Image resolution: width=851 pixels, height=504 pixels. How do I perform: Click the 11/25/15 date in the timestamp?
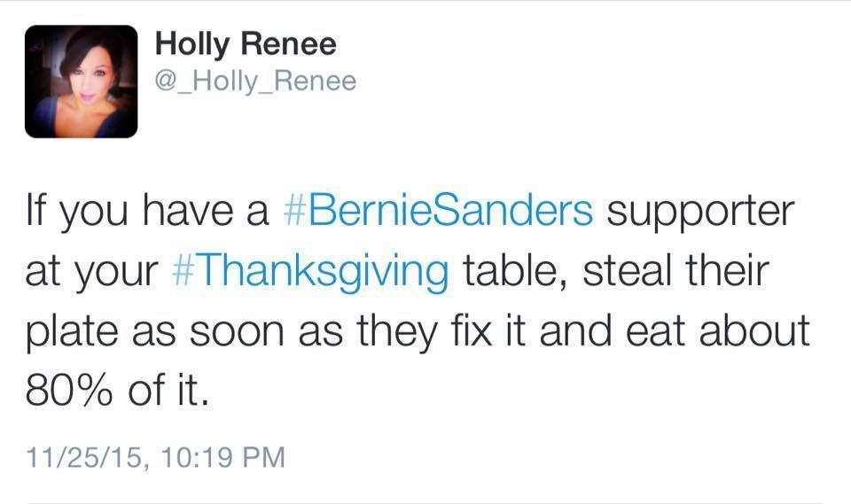pos(85,457)
